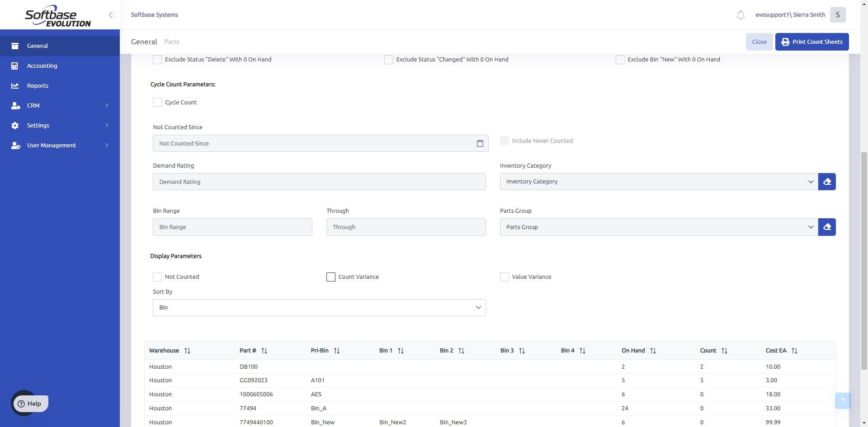Select User Management in the sidebar

point(60,145)
